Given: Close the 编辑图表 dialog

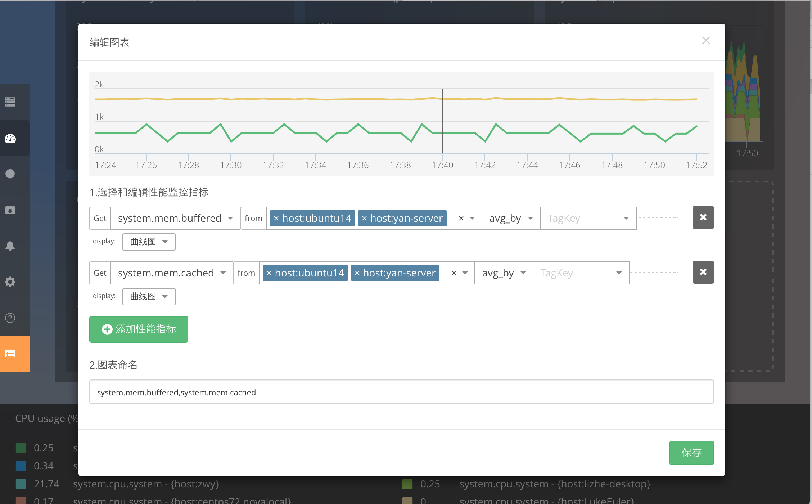Looking at the screenshot, I should pyautogui.click(x=705, y=40).
